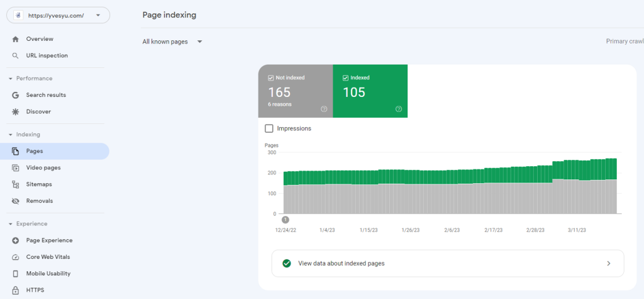Click the Overview home icon
The height and width of the screenshot is (299, 644).
point(16,39)
